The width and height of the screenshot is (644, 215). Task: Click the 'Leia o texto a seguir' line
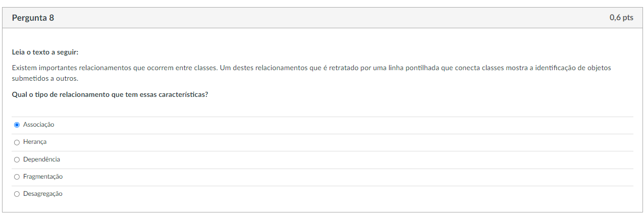click(45, 52)
